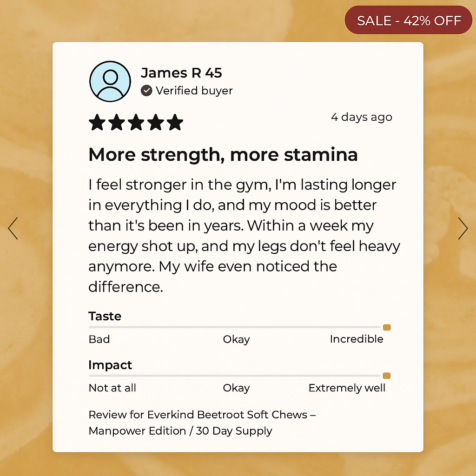Click the fifth rating star
The width and height of the screenshot is (476, 476).
pyautogui.click(x=175, y=123)
